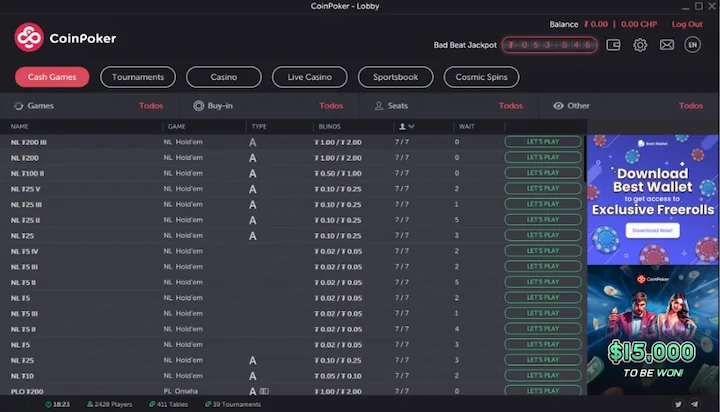Open the Twitter icon in status bar

[678, 404]
